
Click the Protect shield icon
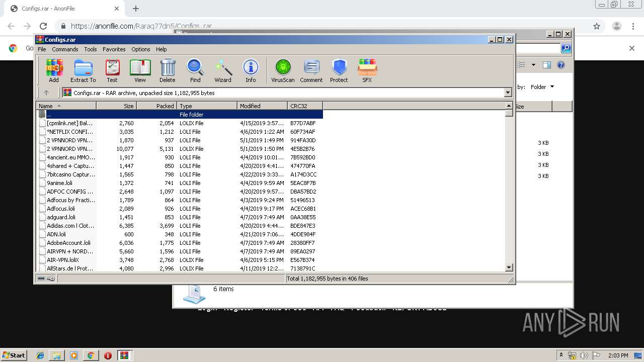339,71
